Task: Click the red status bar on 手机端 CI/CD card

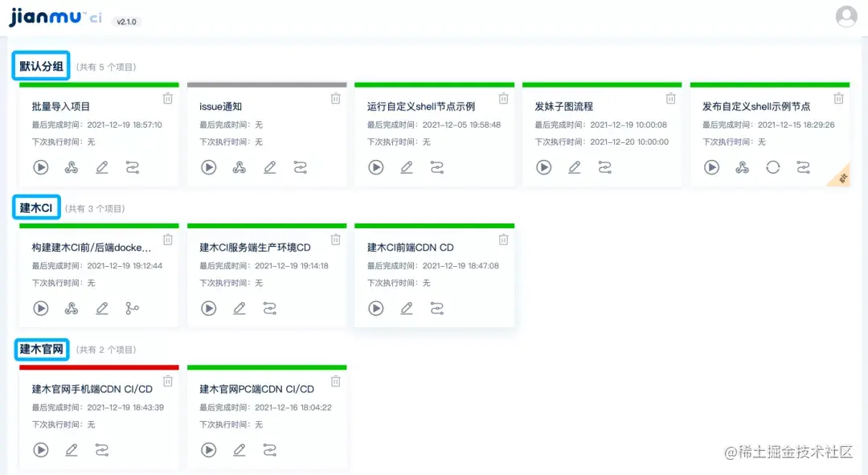Action: click(98, 366)
